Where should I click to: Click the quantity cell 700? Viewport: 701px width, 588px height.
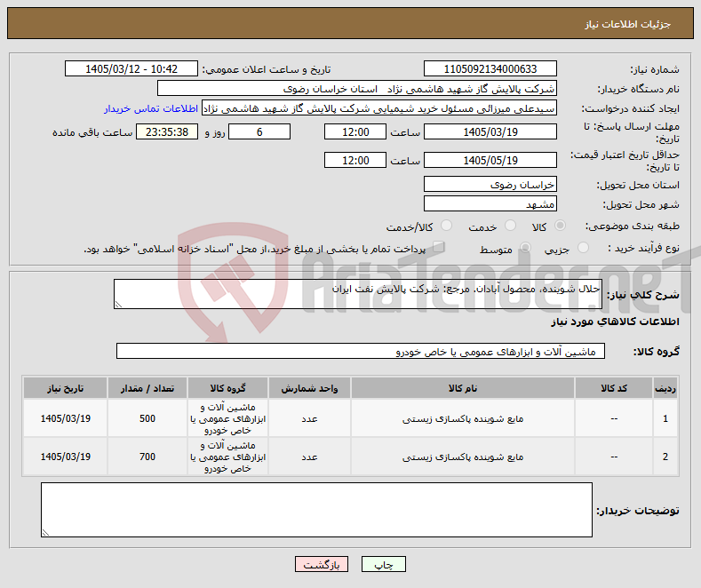tap(147, 457)
